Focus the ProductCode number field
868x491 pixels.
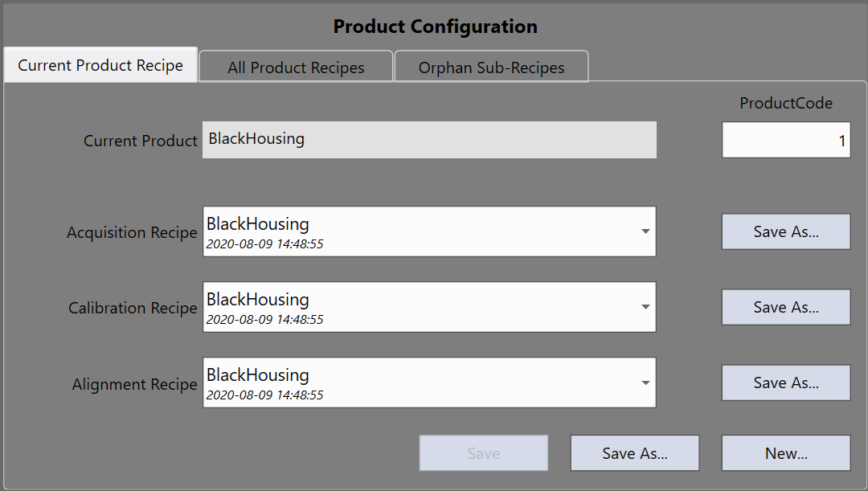tap(785, 141)
